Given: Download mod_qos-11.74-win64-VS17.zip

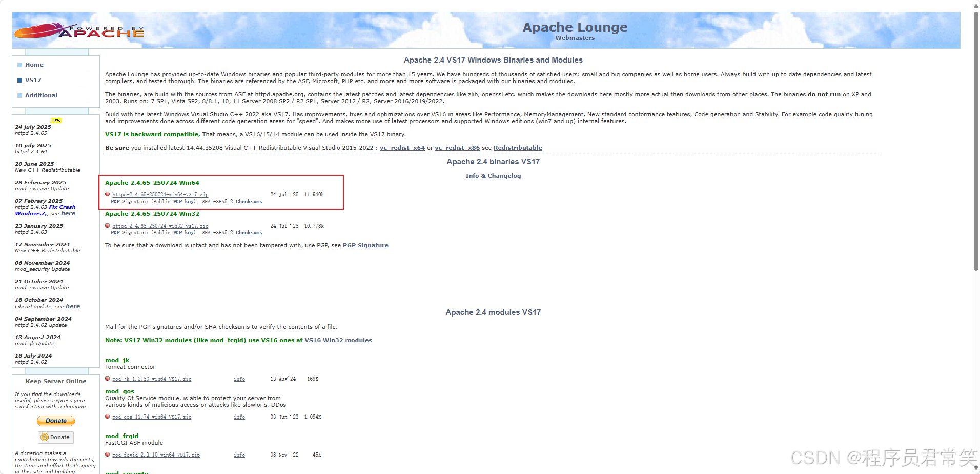Looking at the screenshot, I should pos(152,417).
